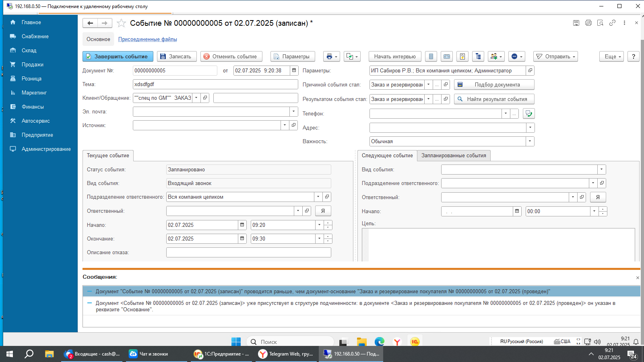Expand the Адрес dropdown arrow

point(530,128)
